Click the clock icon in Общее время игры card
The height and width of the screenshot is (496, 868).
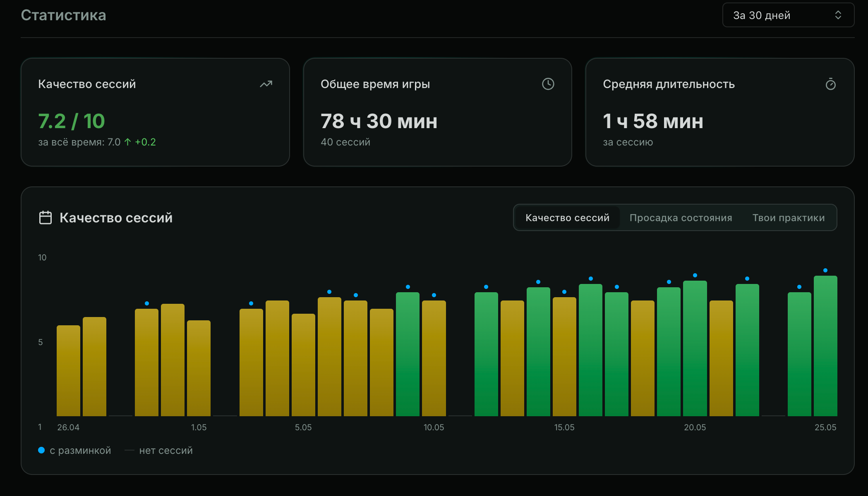coord(548,84)
